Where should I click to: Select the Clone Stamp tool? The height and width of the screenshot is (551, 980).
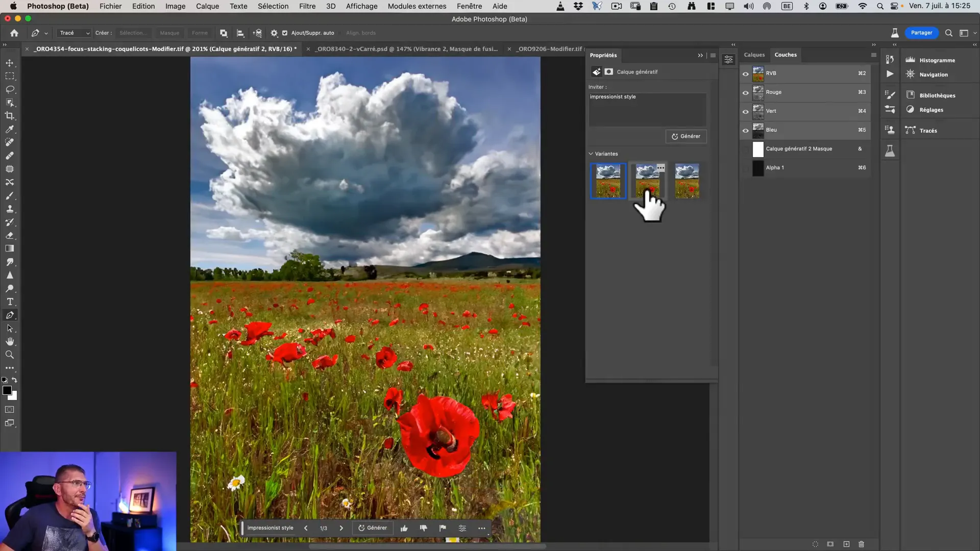pos(10,209)
